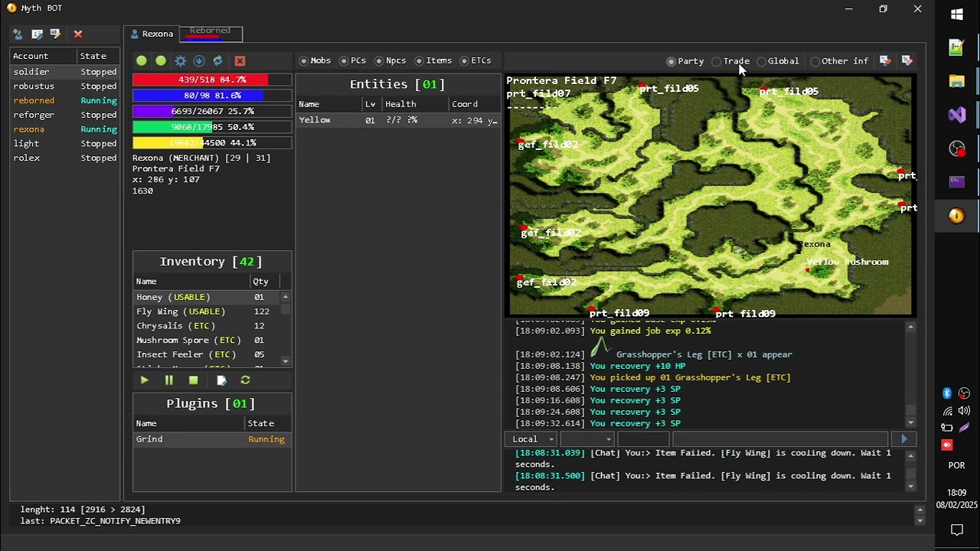This screenshot has height=551, width=980.
Task: Reload plugins with green refresh icon
Action: (245, 380)
